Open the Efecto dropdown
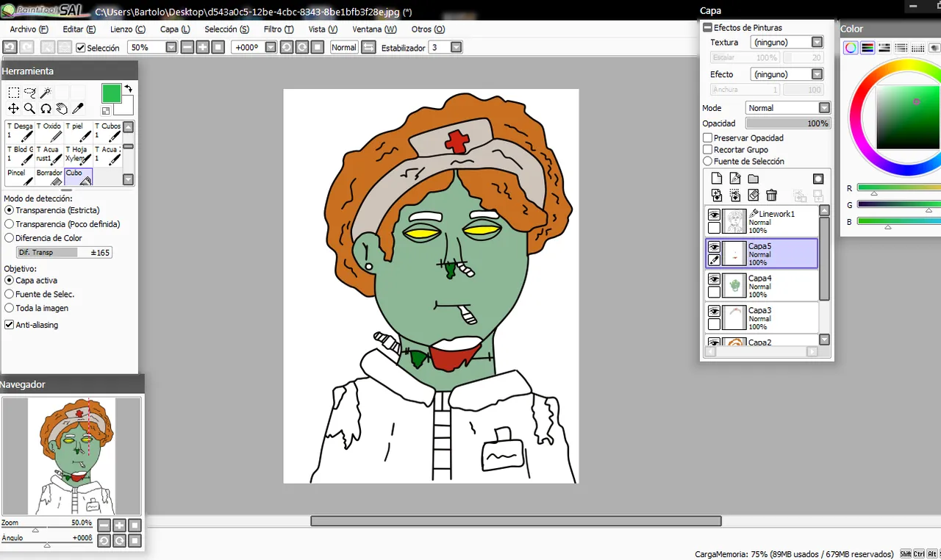Viewport: 941px width, 560px height. click(x=817, y=74)
